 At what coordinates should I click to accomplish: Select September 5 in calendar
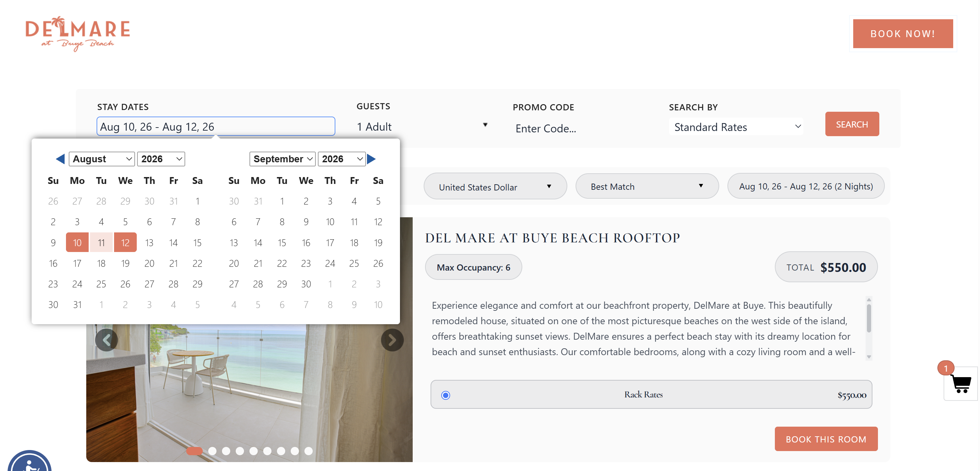coord(378,201)
